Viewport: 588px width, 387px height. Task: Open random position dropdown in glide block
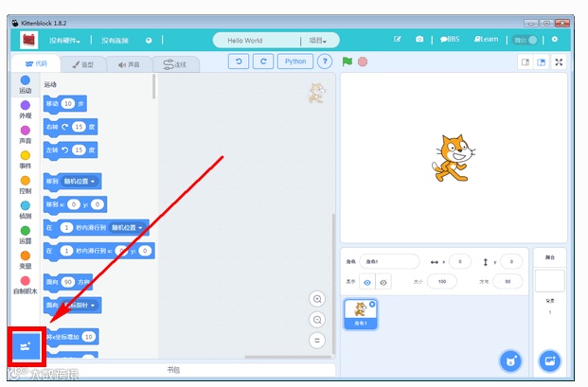126,228
